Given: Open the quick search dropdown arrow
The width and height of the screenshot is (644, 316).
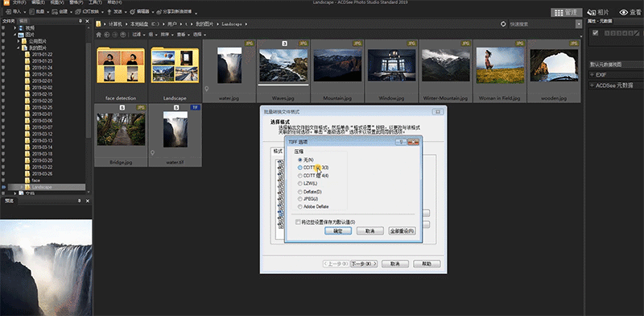Looking at the screenshot, I should [x=579, y=24].
